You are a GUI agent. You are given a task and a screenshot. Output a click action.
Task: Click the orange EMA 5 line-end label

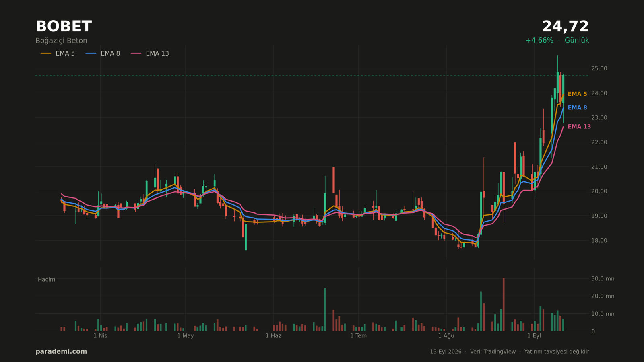pyautogui.click(x=577, y=94)
